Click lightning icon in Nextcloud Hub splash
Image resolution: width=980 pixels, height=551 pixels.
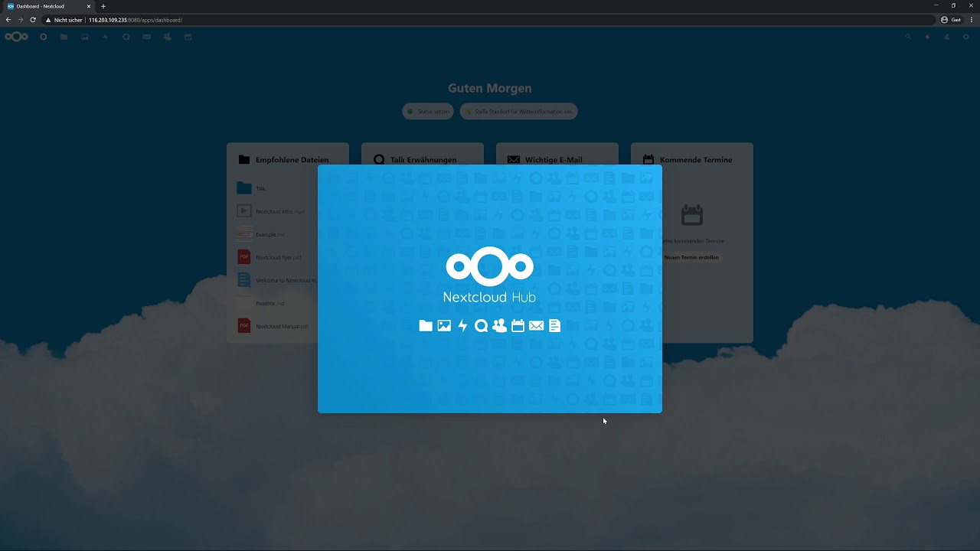tap(462, 326)
